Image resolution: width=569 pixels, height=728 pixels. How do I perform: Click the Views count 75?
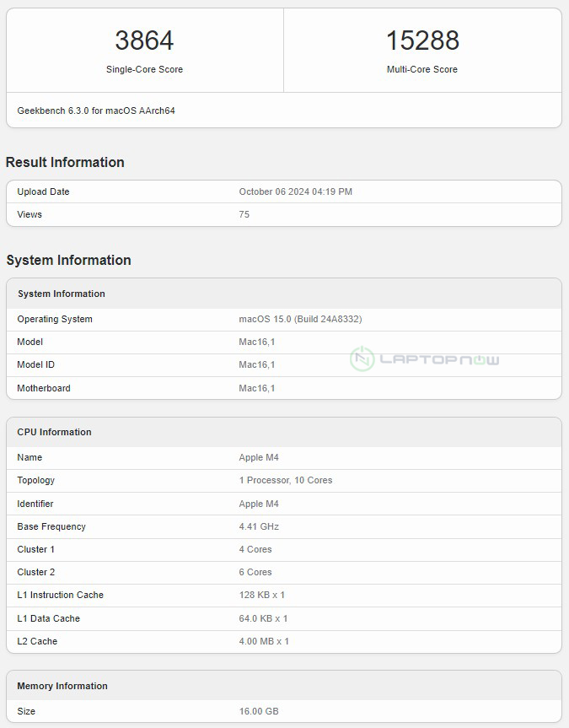(244, 214)
